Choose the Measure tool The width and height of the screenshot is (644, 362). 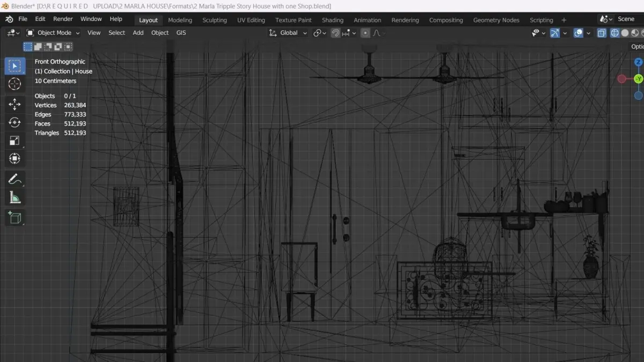(x=14, y=197)
